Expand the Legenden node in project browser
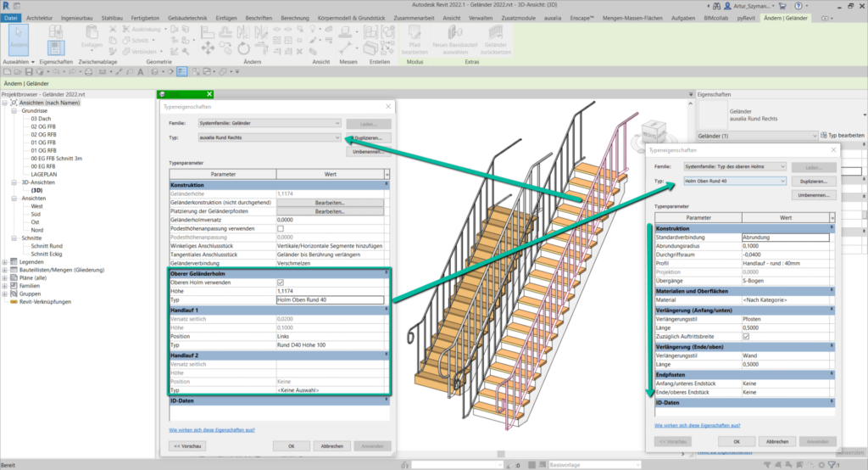 pyautogui.click(x=5, y=262)
